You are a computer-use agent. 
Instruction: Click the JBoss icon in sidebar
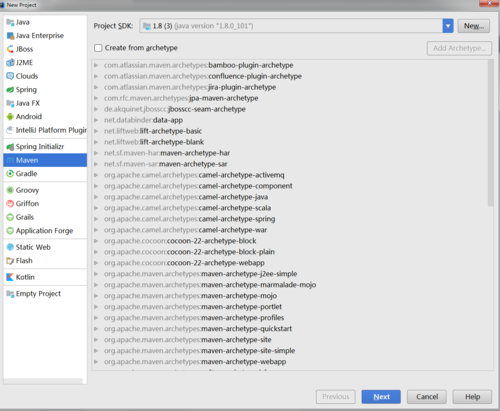[x=10, y=49]
